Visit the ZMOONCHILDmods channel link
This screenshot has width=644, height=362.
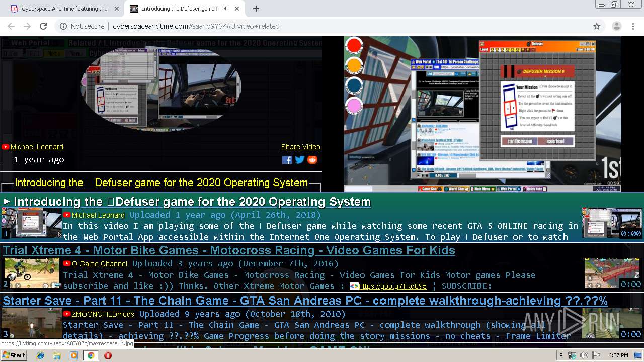(x=103, y=314)
